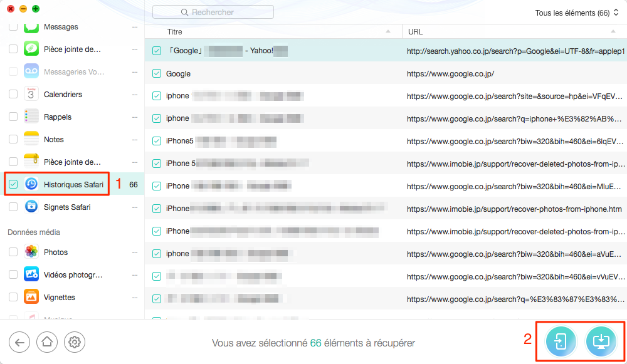The image size is (627, 364).
Task: Sort by the Titre column arrow
Action: (388, 31)
